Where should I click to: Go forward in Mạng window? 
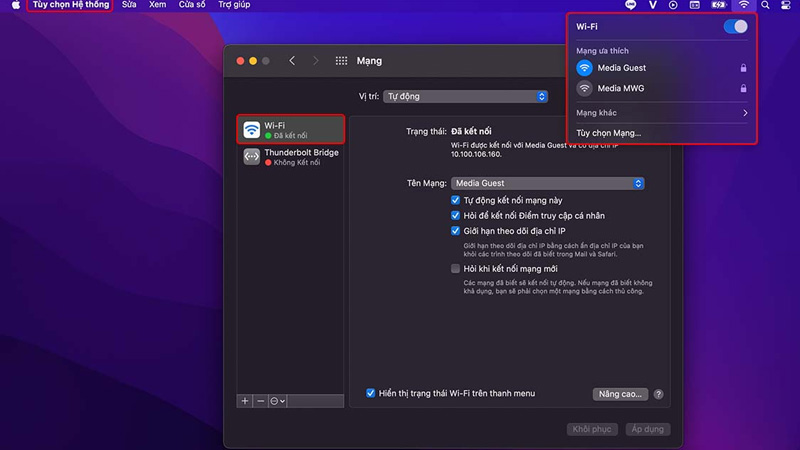pyautogui.click(x=315, y=61)
